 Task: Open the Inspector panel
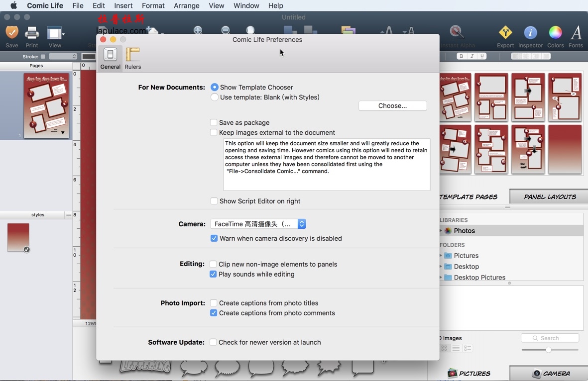(530, 37)
